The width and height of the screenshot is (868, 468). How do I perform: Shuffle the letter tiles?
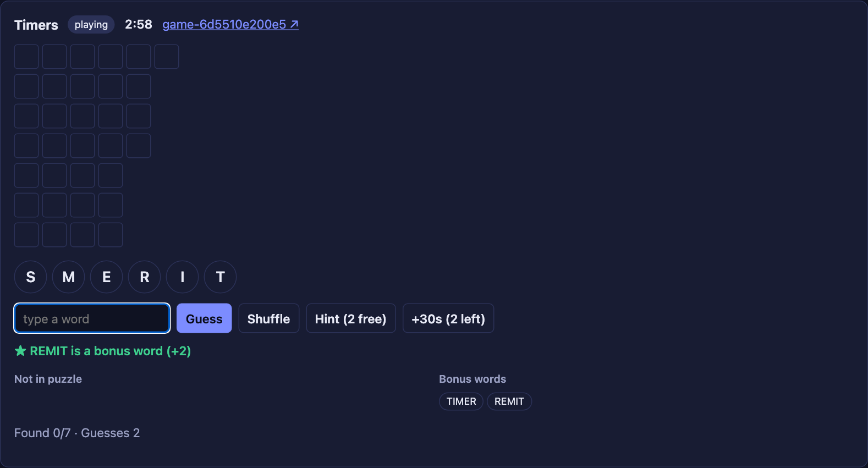click(x=268, y=318)
